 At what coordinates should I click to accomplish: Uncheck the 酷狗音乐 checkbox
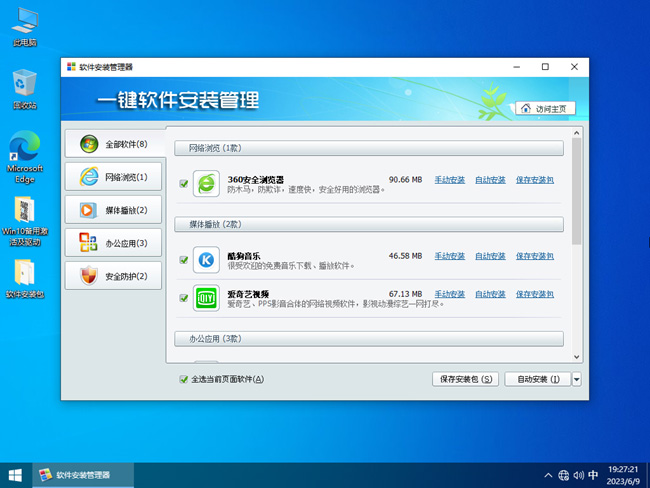(184, 260)
